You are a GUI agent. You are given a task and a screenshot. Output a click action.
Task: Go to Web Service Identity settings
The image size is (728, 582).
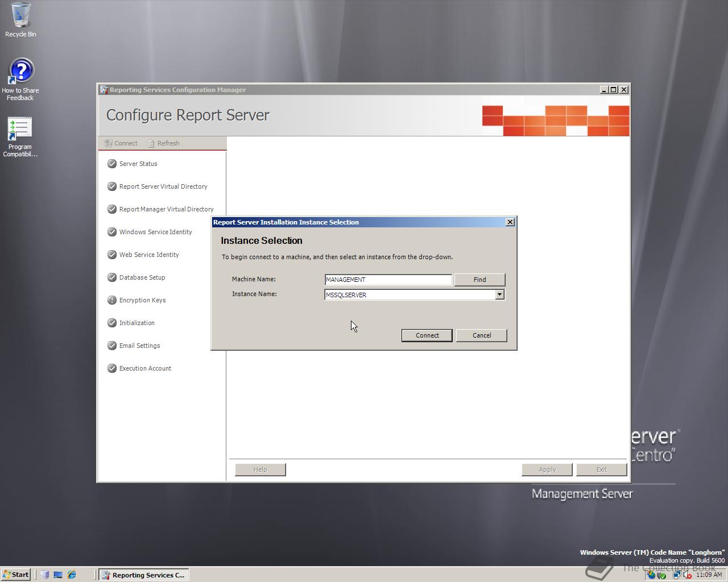click(x=149, y=255)
